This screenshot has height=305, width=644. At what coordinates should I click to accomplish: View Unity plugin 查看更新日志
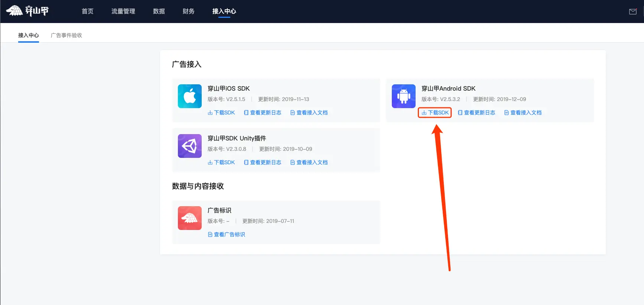click(x=263, y=162)
